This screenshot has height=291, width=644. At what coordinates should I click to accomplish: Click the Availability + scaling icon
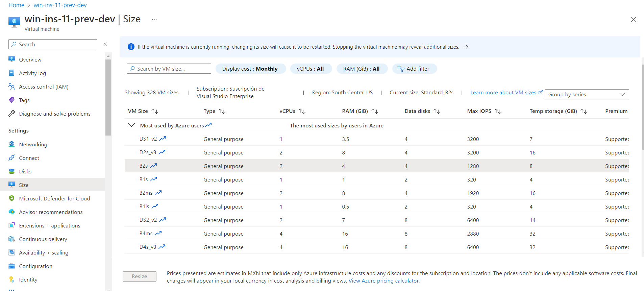(x=12, y=252)
